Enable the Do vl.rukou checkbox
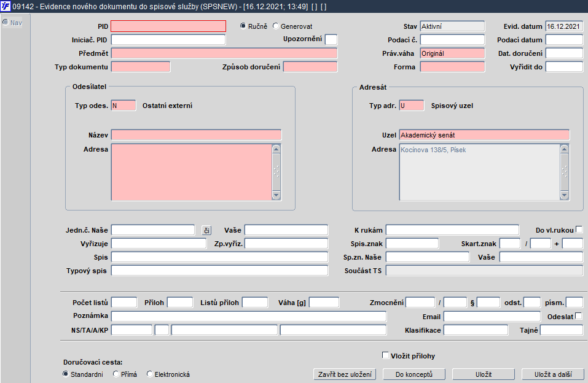 pyautogui.click(x=579, y=230)
